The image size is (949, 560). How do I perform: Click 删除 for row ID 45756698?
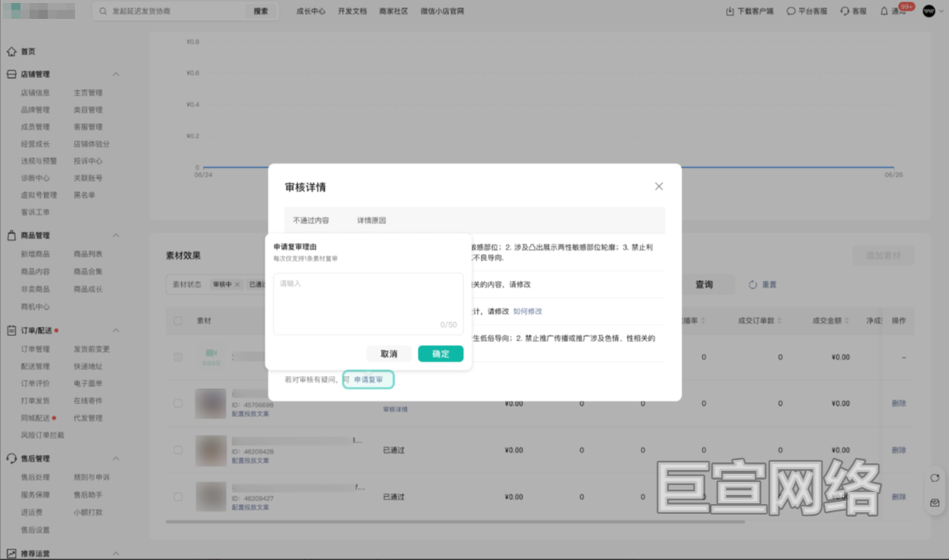tap(898, 403)
